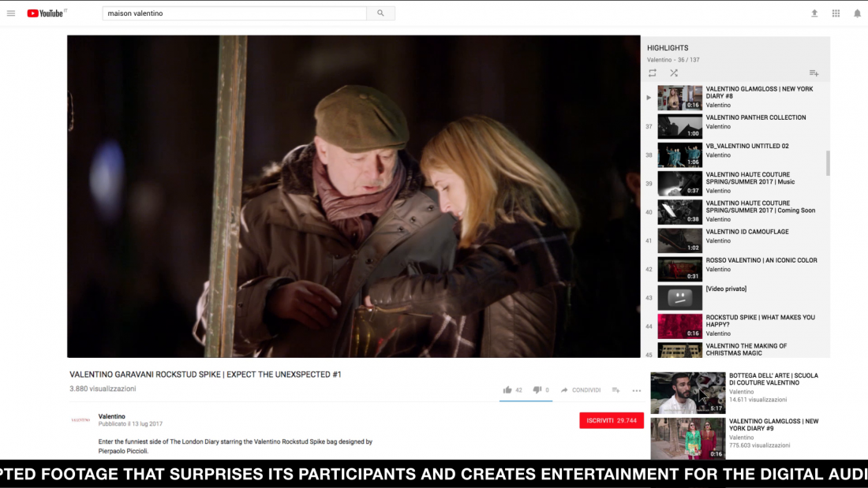Open the upload video icon
The image size is (868, 488).
[x=814, y=13]
